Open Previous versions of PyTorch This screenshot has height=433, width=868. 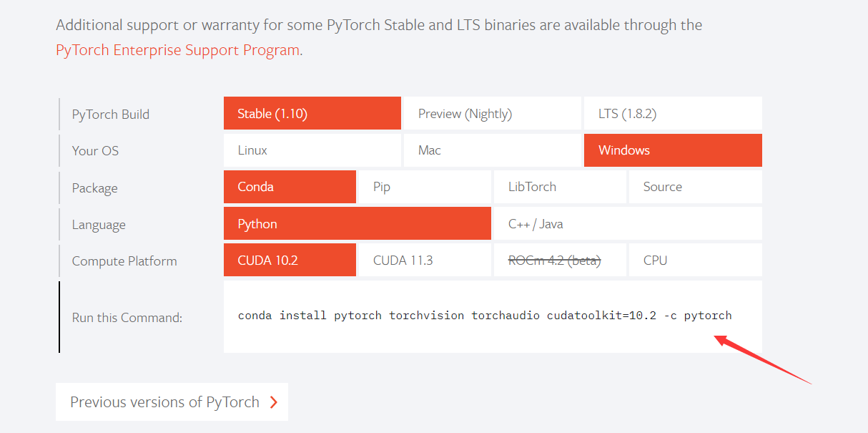[x=163, y=402]
